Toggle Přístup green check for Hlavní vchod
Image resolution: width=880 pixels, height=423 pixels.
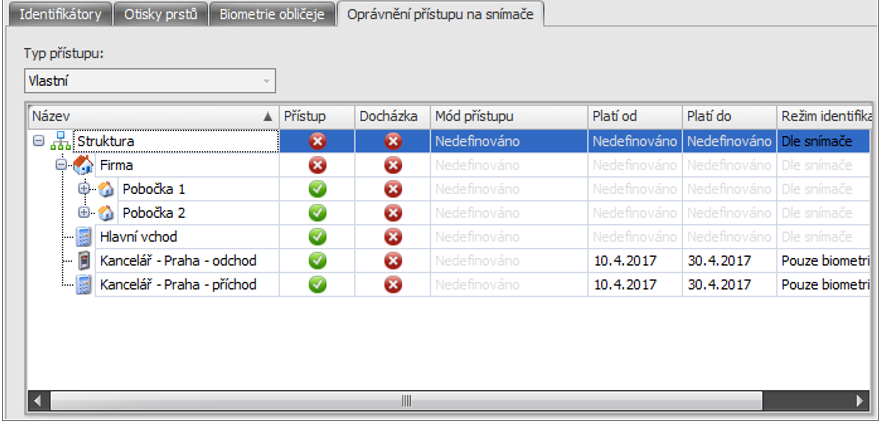pyautogui.click(x=317, y=237)
